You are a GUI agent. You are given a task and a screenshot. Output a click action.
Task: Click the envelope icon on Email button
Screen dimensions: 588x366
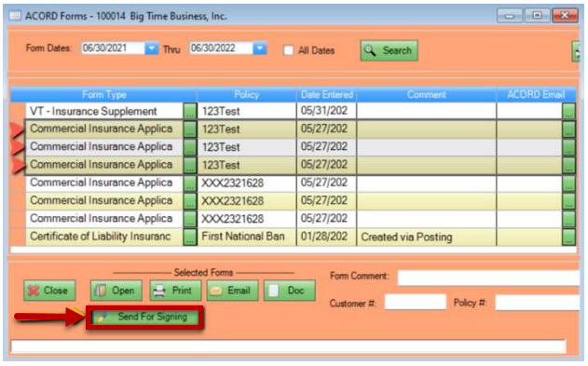pos(216,291)
